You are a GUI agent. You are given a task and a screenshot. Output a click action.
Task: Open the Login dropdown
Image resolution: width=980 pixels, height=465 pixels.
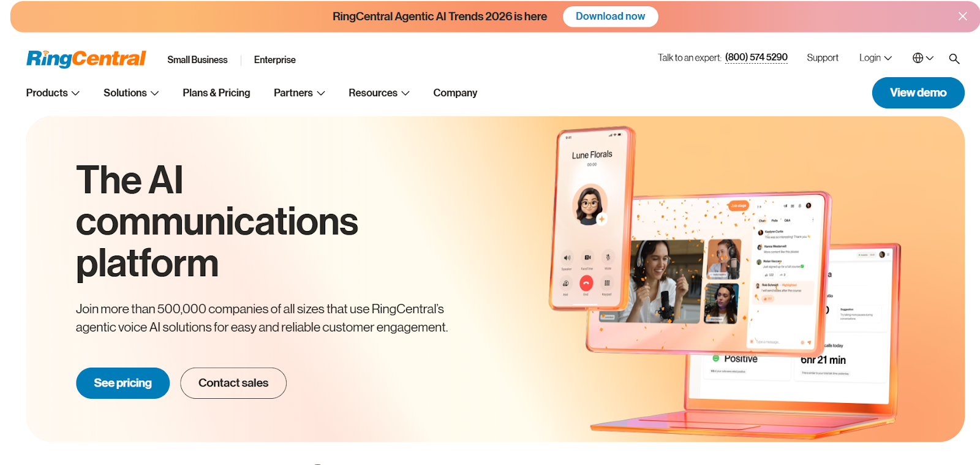coord(875,58)
